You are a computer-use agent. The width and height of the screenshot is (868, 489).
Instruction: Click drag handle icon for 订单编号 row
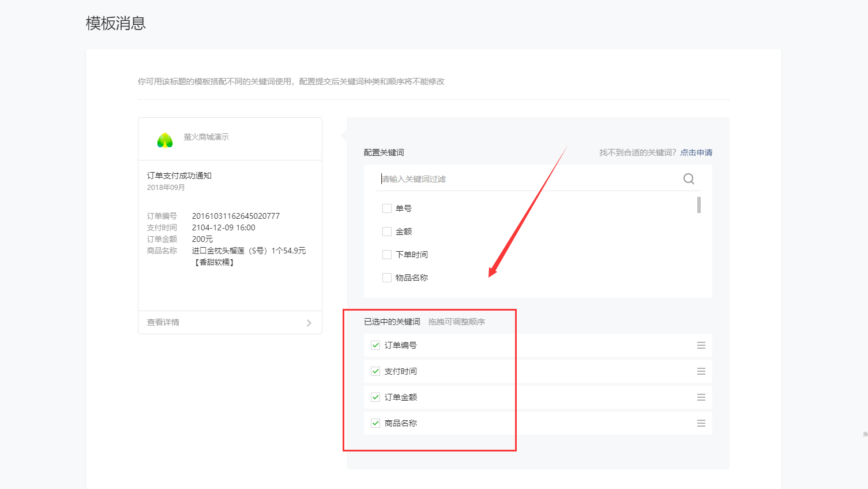click(x=701, y=345)
